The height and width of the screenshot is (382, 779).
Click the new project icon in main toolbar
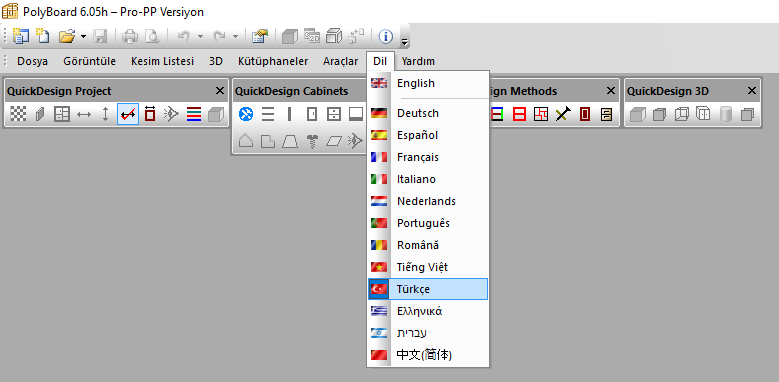pyautogui.click(x=21, y=36)
